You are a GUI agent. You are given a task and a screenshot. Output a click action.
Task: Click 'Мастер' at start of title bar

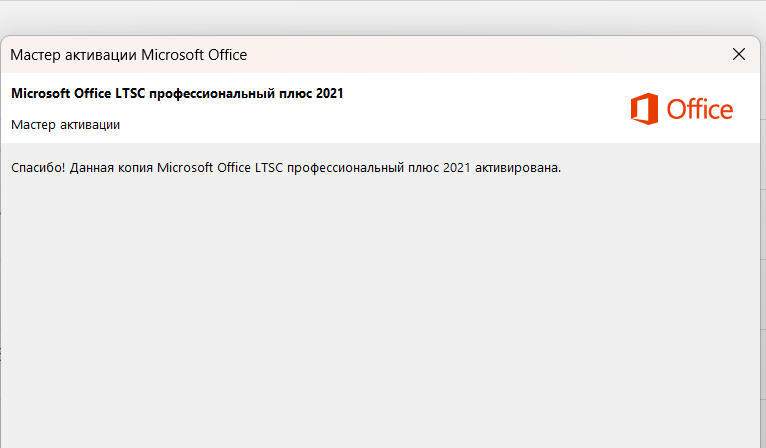tap(33, 54)
